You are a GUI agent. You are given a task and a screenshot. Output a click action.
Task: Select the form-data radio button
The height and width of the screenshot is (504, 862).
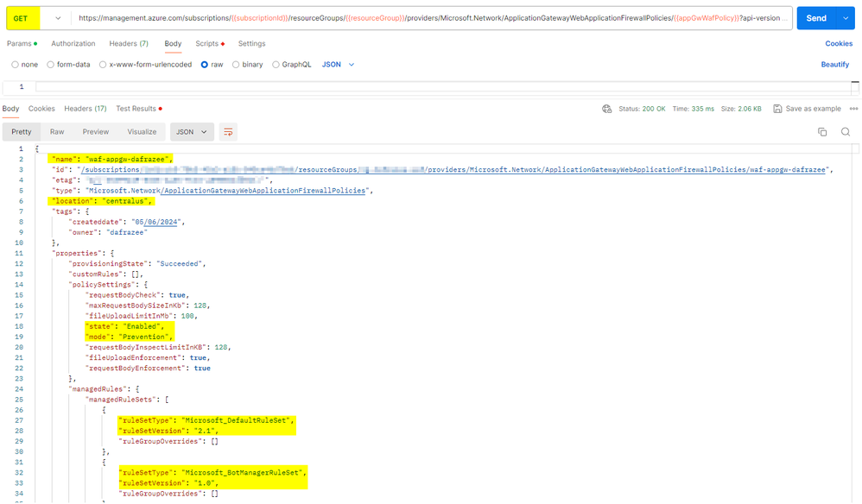point(51,64)
